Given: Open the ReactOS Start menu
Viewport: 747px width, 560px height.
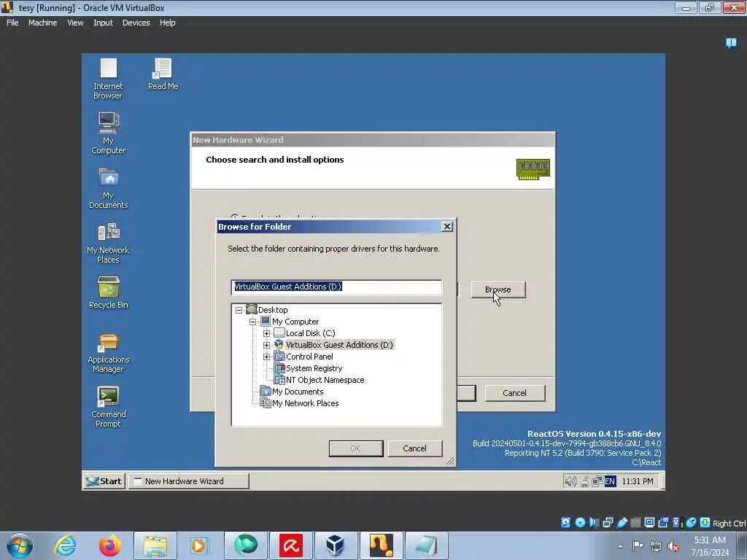Looking at the screenshot, I should (104, 481).
